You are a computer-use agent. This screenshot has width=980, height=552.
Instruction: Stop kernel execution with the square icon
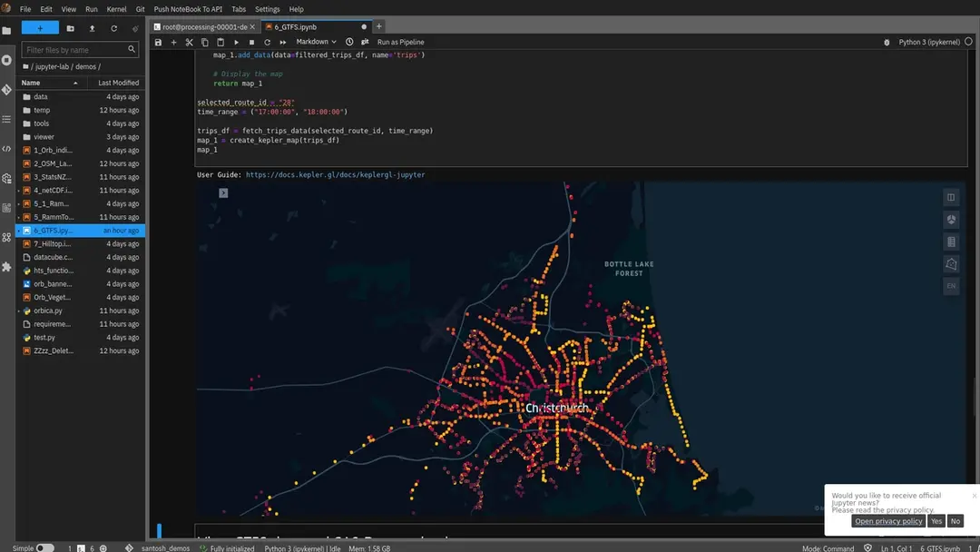(x=251, y=42)
